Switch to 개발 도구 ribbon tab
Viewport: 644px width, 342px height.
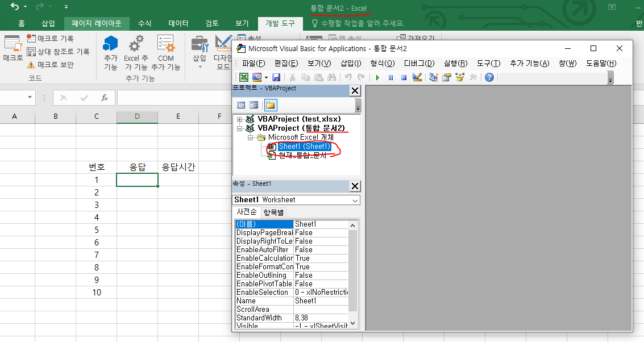(x=280, y=23)
